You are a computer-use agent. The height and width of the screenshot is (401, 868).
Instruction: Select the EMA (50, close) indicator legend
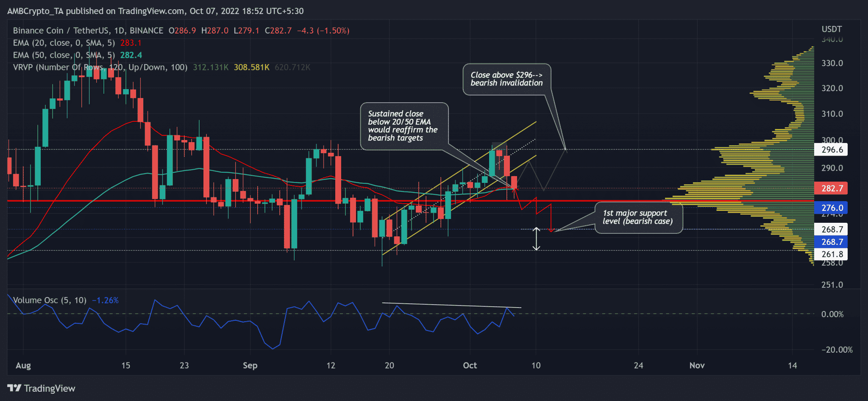[x=64, y=55]
